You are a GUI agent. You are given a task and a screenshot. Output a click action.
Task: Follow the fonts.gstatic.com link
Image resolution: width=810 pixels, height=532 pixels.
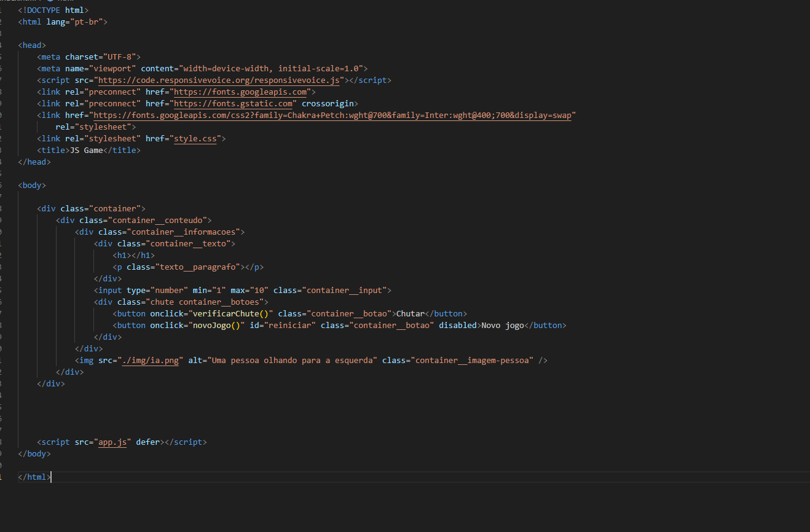233,104
